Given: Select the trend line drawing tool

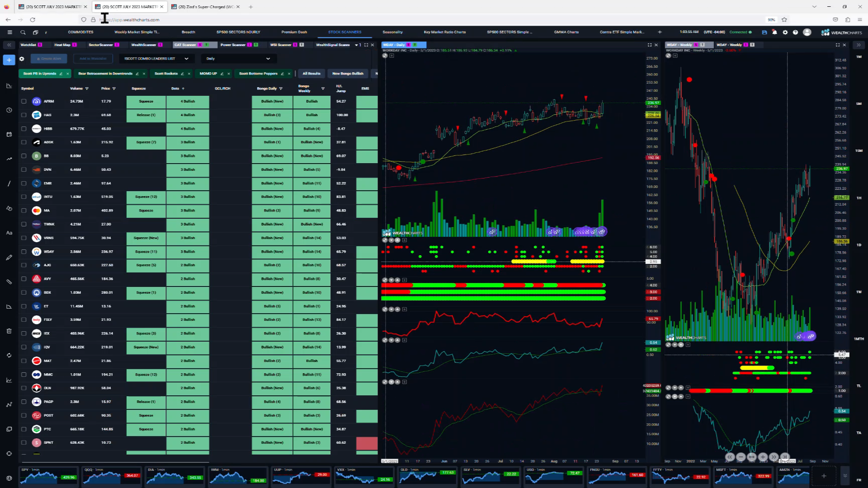Looking at the screenshot, I should click(9, 183).
